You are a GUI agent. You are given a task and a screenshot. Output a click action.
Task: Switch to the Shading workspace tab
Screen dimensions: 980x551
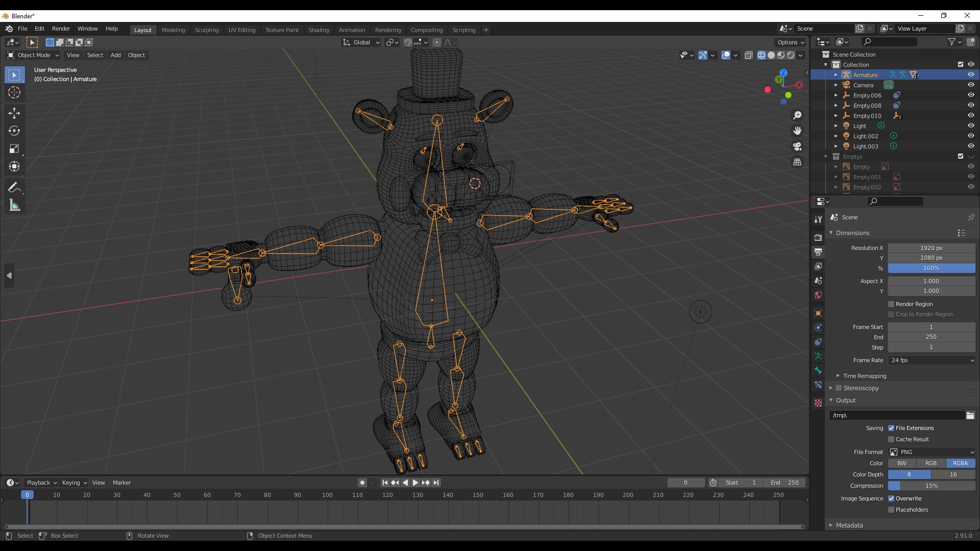(x=318, y=30)
